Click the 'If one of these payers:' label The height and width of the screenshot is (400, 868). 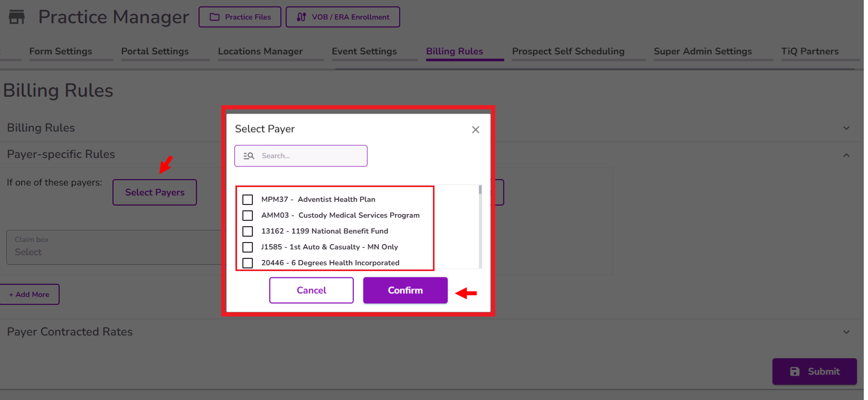54,182
